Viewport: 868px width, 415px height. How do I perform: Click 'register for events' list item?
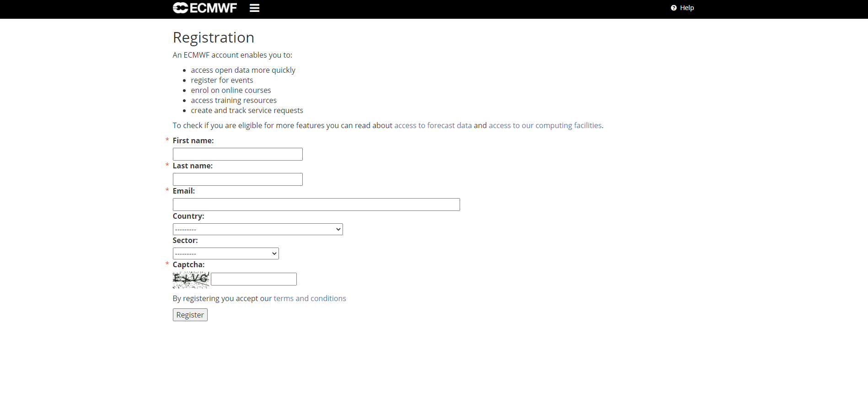click(222, 80)
